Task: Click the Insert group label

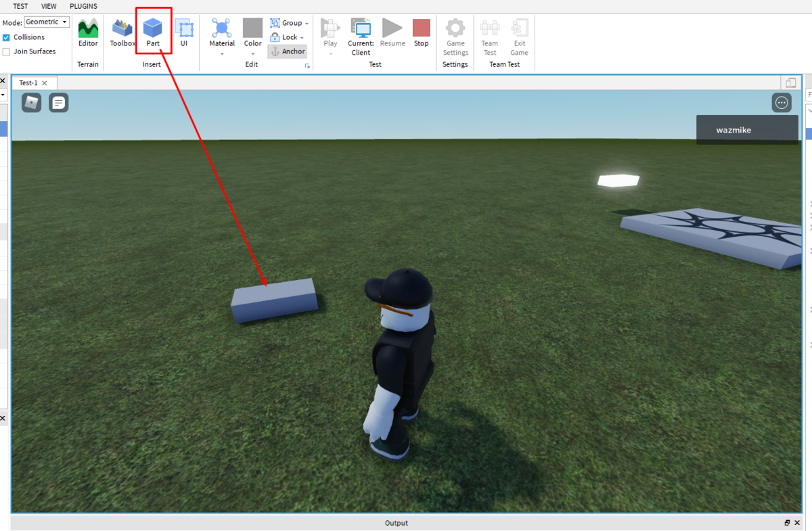Action: coord(152,65)
